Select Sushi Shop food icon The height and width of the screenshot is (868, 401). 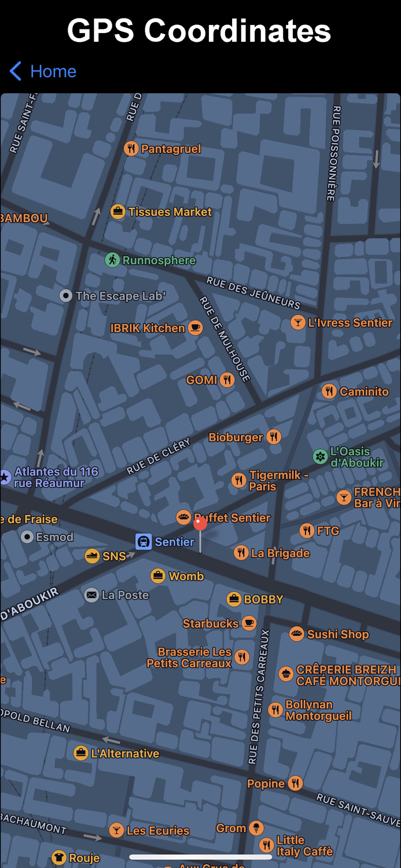[x=297, y=634]
